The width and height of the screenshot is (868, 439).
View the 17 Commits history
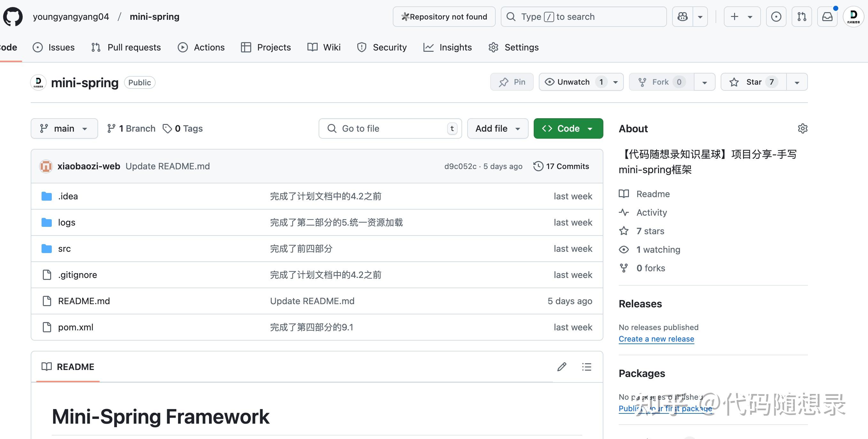tap(561, 166)
